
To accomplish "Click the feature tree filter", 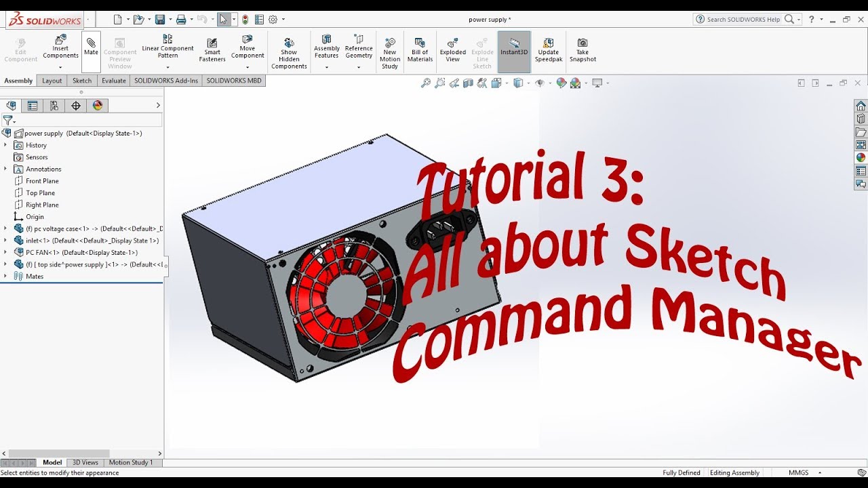I will click(7, 120).
